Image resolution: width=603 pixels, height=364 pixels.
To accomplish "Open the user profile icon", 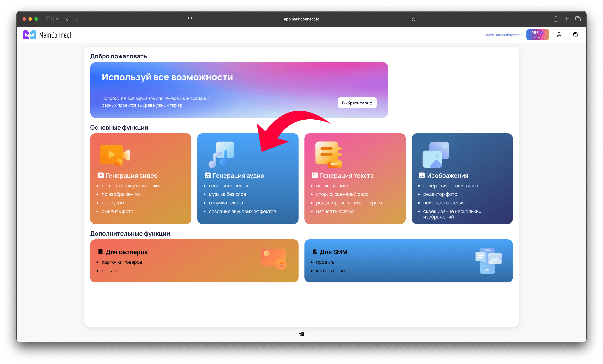I will (559, 35).
